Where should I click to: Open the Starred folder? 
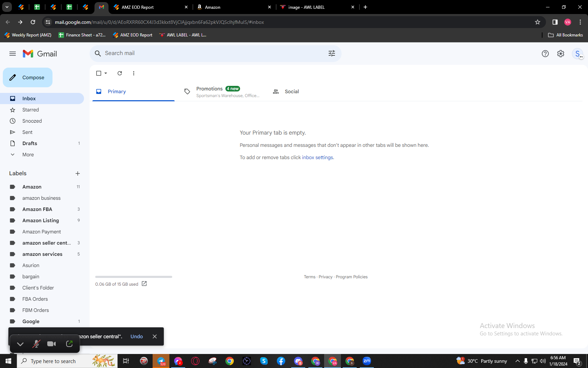42,110
